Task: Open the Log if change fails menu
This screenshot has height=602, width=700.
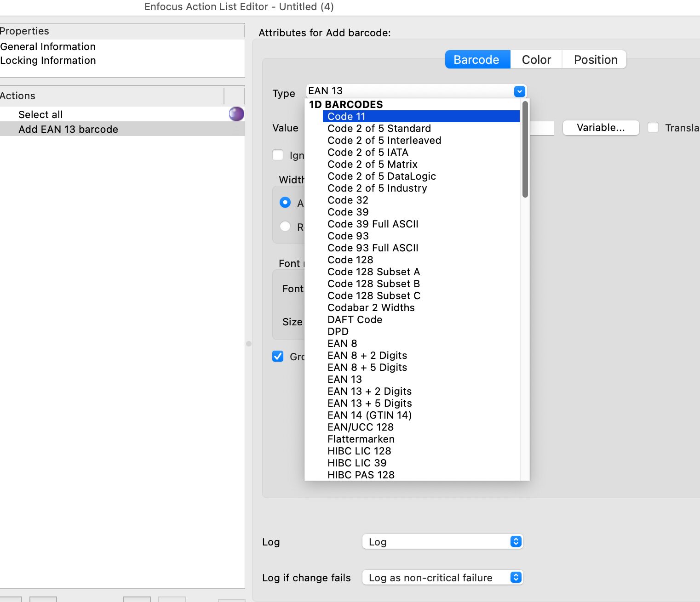Action: pyautogui.click(x=442, y=577)
